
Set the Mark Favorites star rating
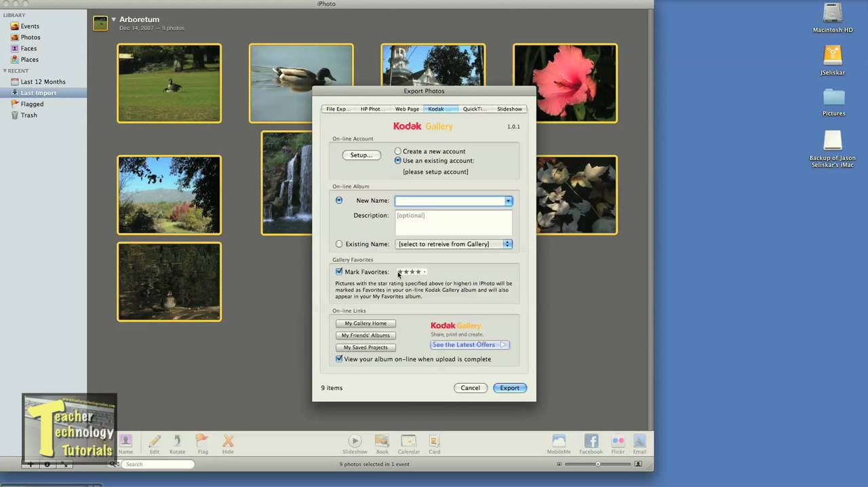click(411, 272)
